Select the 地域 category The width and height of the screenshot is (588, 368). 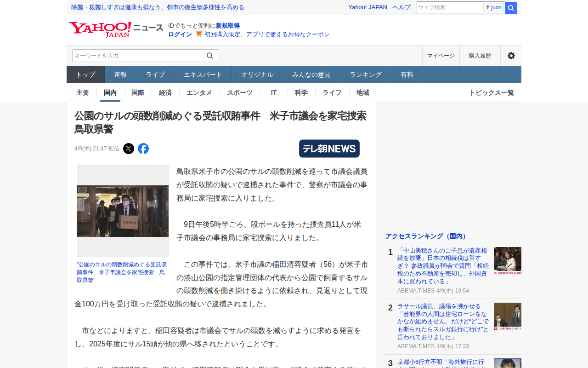(363, 92)
